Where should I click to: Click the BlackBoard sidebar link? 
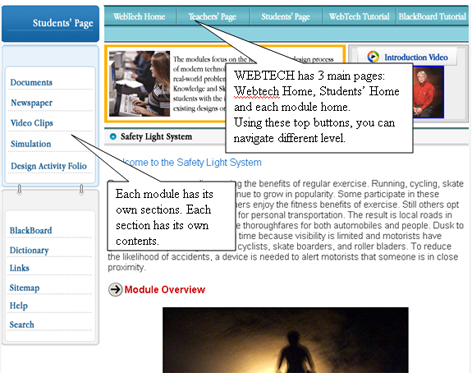point(31,230)
